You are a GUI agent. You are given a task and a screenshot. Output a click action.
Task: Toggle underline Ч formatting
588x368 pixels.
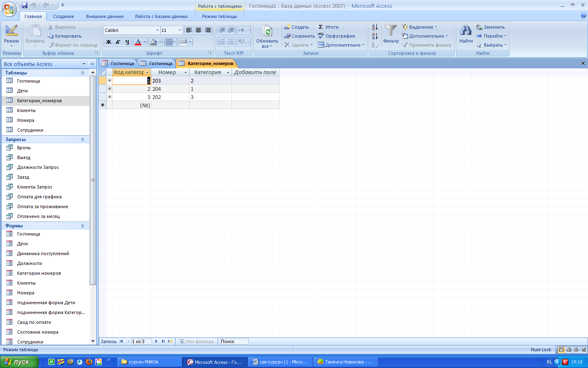[127, 42]
